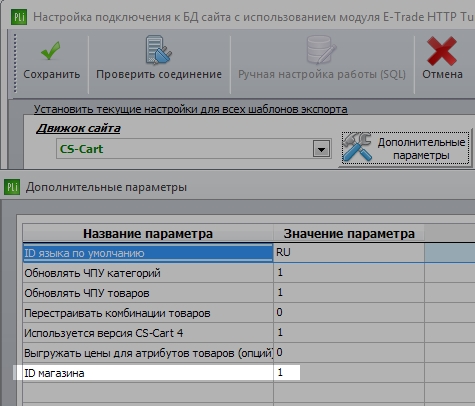Click value of Обновлять ЧПУ товаров
This screenshot has height=406, width=475.
(349, 293)
